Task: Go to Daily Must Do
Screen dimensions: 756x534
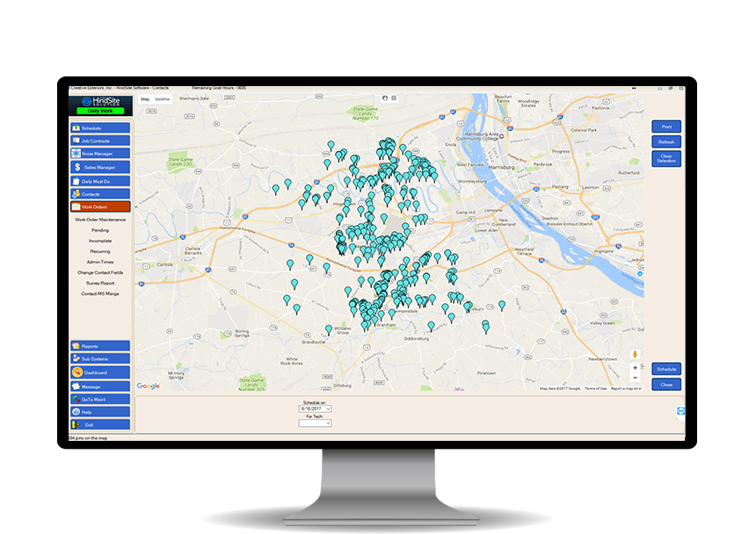Action: coord(100,181)
